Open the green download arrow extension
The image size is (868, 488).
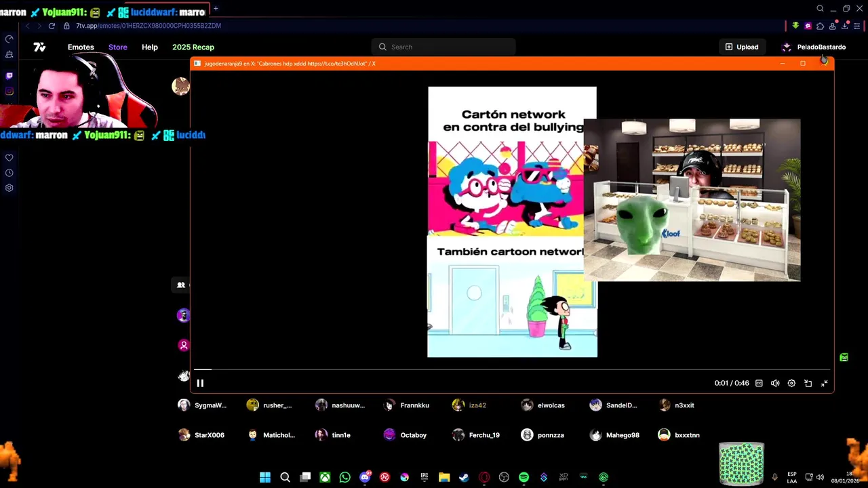point(795,26)
